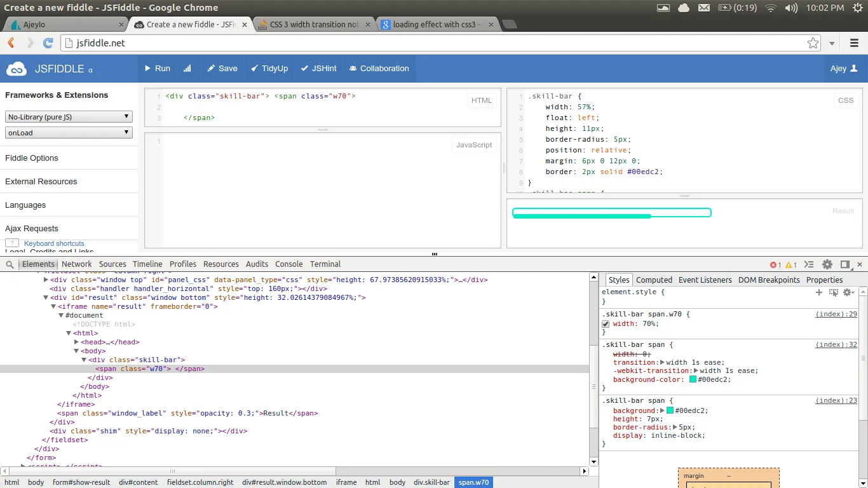Expand the panel_css div node
The image size is (868, 488).
[46, 280]
